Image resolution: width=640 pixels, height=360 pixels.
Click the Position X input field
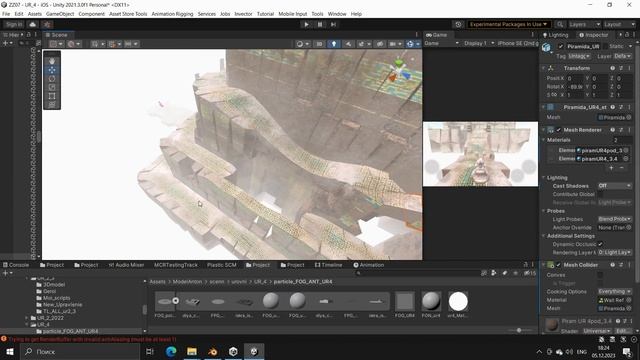(x=576, y=78)
